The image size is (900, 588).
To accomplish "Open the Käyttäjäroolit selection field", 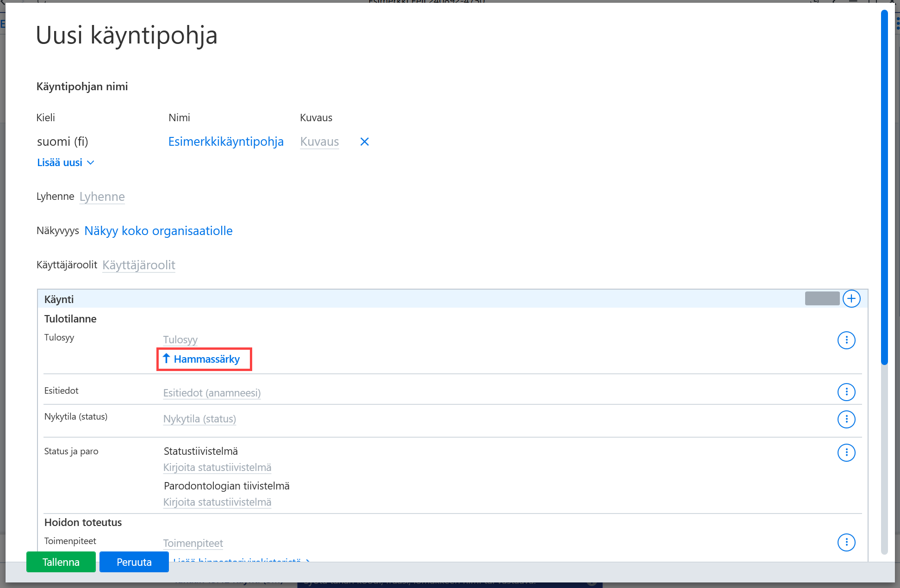I will (139, 265).
